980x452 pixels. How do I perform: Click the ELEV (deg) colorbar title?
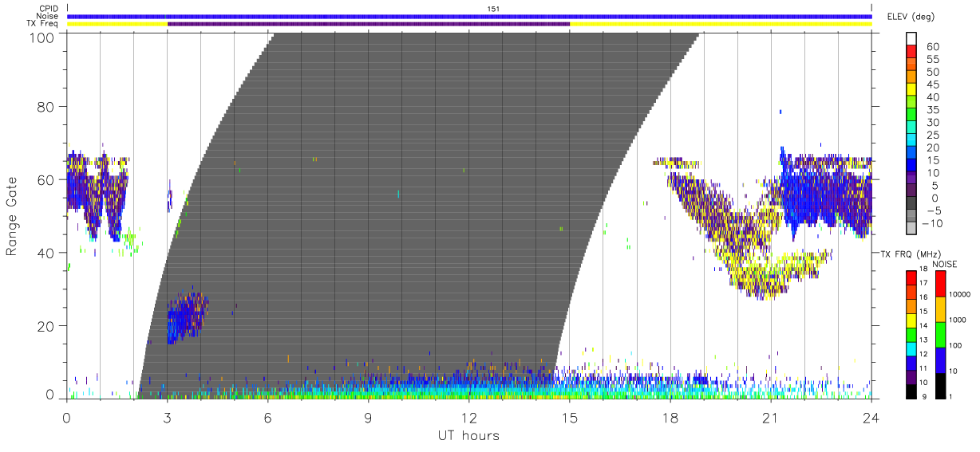point(911,16)
